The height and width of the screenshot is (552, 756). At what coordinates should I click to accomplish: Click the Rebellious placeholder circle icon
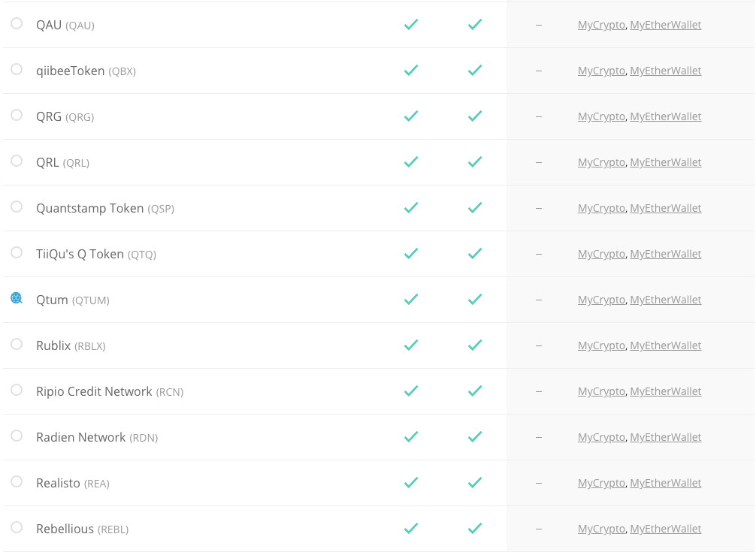point(17,527)
